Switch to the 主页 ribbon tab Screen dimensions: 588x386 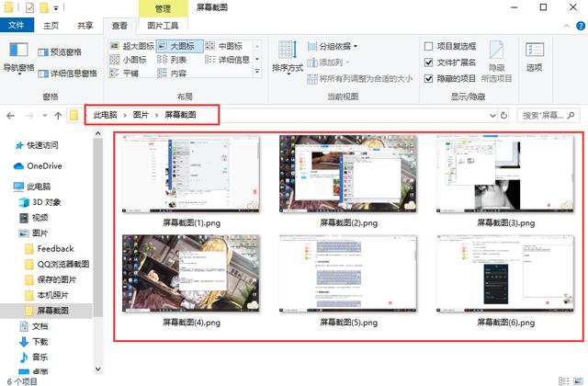coord(51,26)
